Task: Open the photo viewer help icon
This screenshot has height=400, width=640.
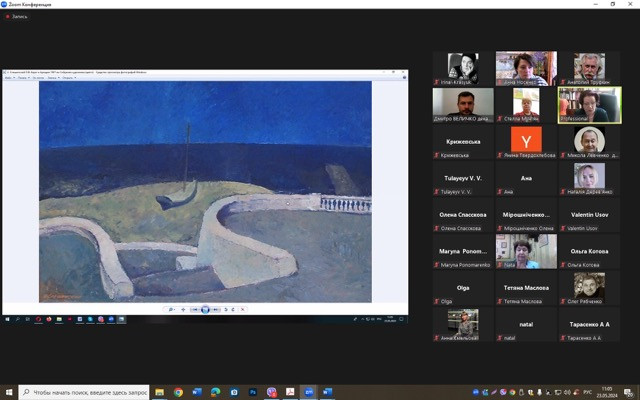Action: point(402,78)
